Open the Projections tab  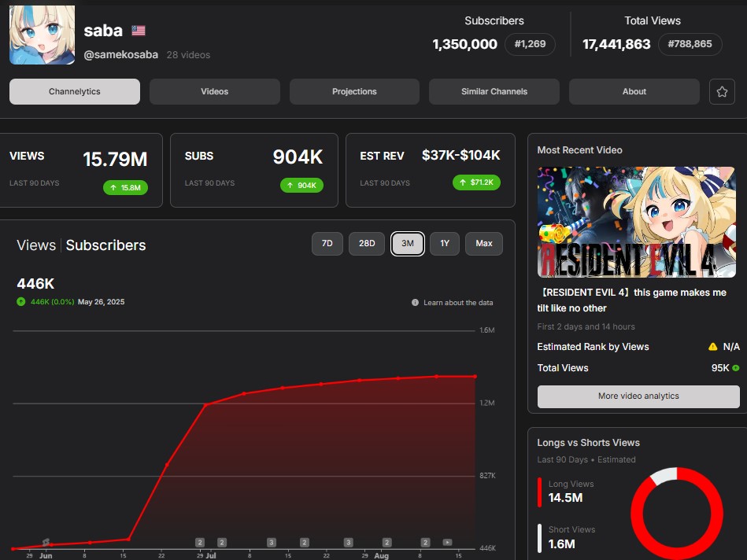point(354,91)
